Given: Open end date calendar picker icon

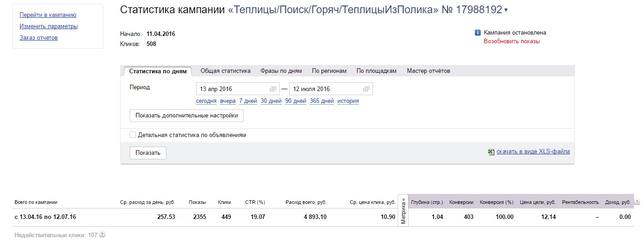Looking at the screenshot, I should [367, 89].
